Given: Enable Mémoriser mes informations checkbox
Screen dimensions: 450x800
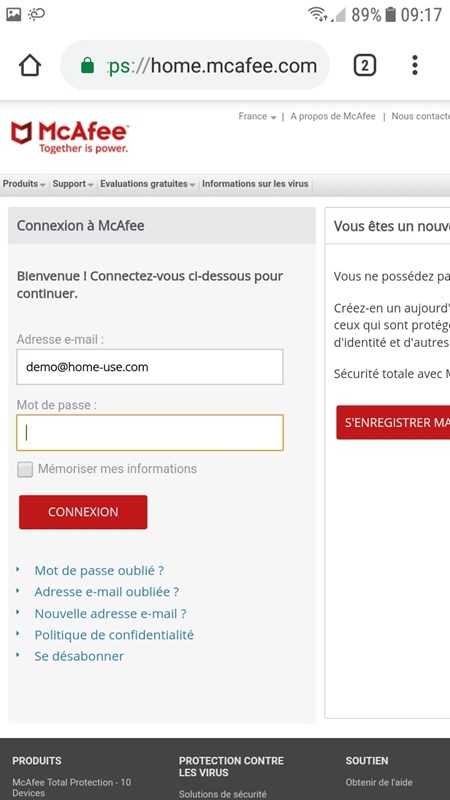Looking at the screenshot, I should pos(25,469).
